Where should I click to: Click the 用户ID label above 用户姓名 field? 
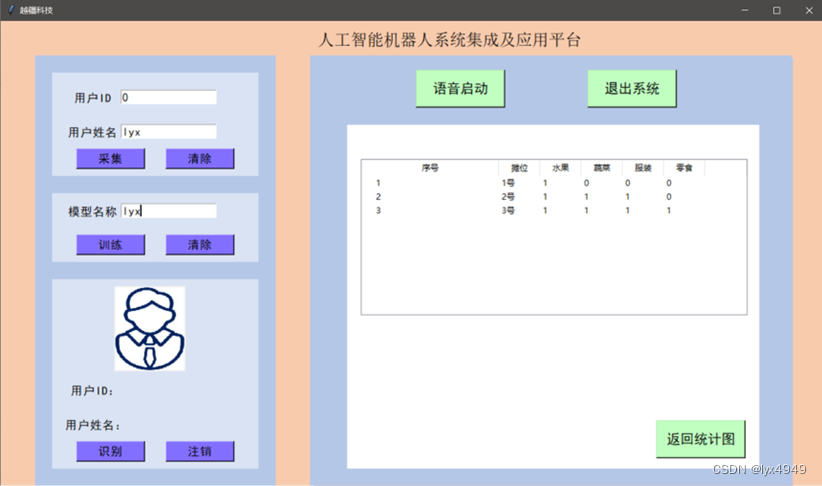pyautogui.click(x=93, y=98)
